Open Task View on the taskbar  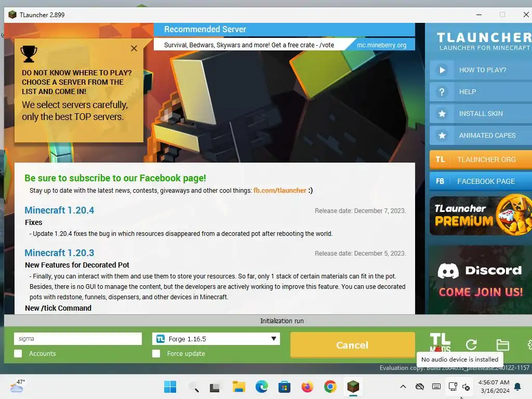pyautogui.click(x=215, y=387)
